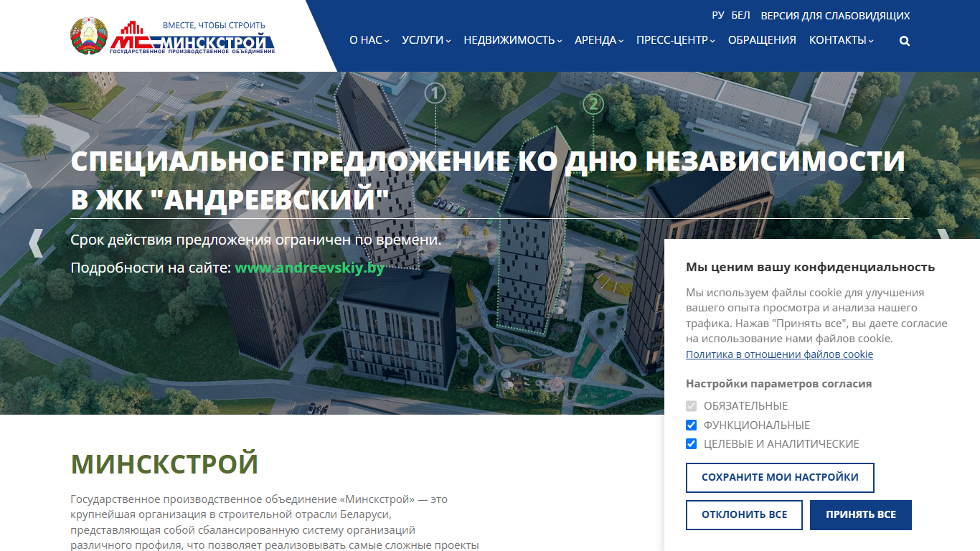Open the ПРЕСС-ЦЕНТР dropdown
980x551 pixels.
pyautogui.click(x=676, y=40)
